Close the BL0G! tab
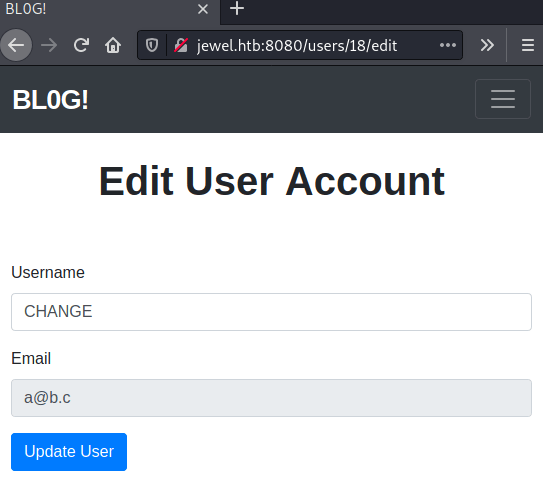Screen dimensions: 543x481 click(x=203, y=9)
